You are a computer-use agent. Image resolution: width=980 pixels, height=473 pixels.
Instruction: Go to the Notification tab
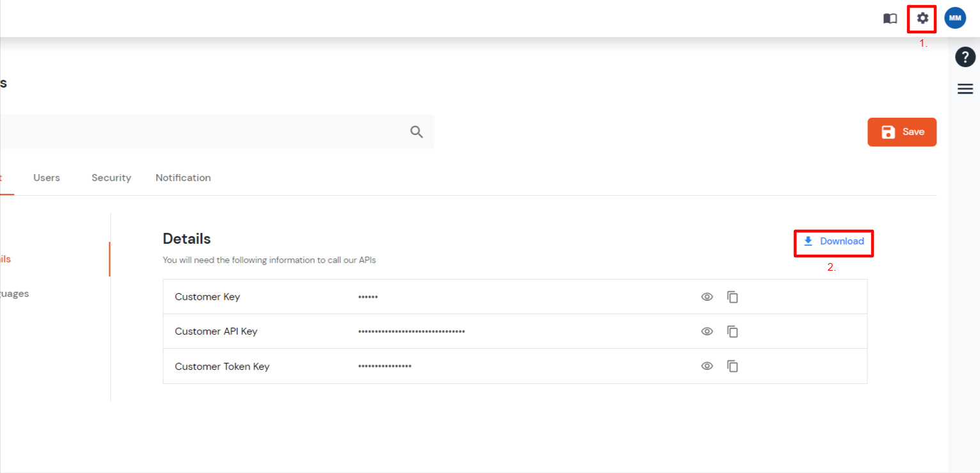pos(183,178)
